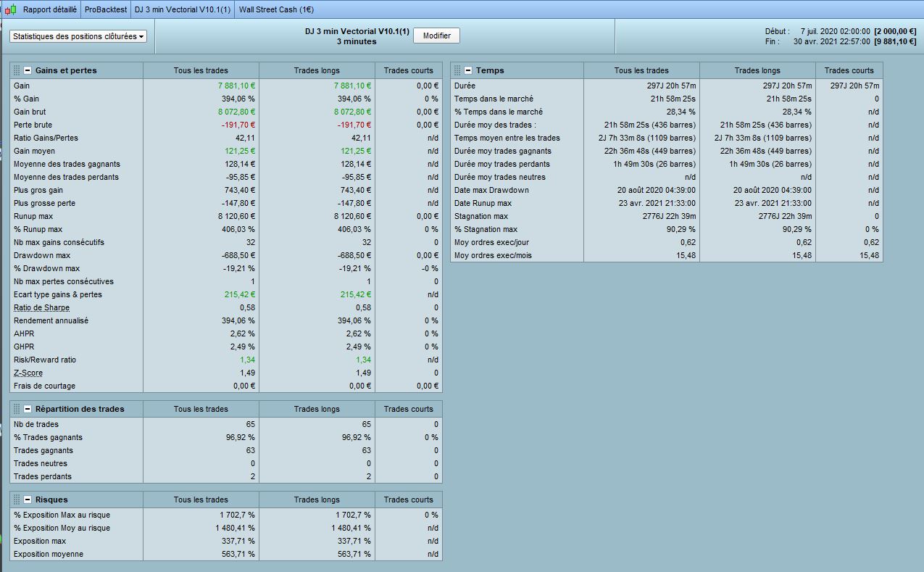Viewport: 924px width, 572px height.
Task: Click the Stagnation max row label
Action: click(481, 216)
